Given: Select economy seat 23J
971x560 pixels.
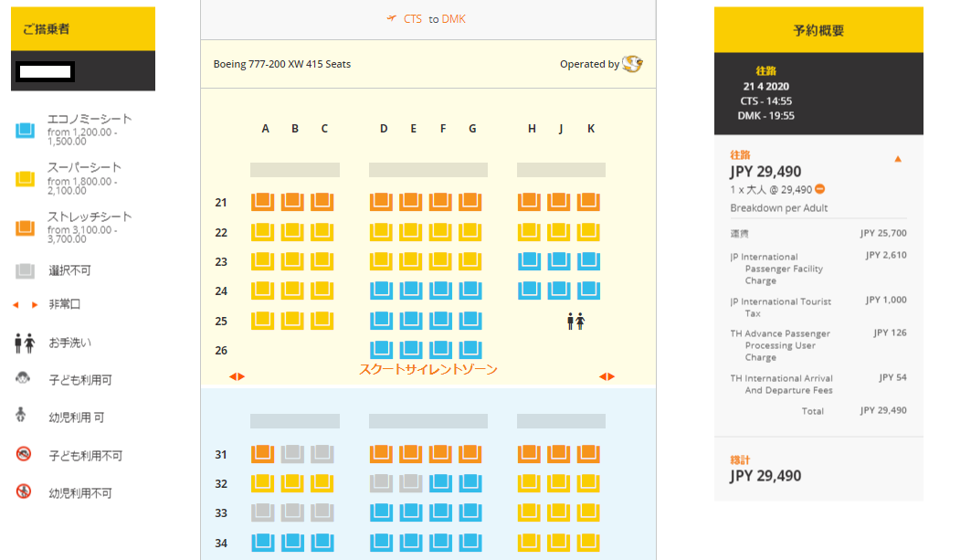Looking at the screenshot, I should coord(558,260).
